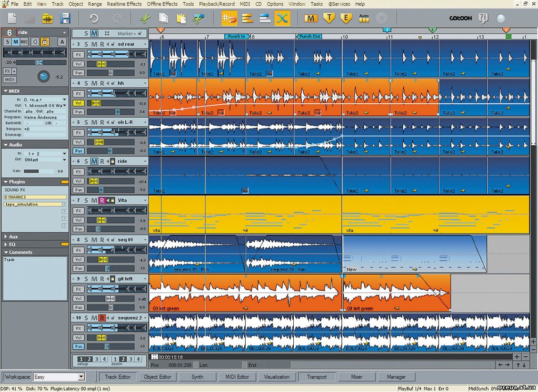Image resolution: width=538 pixels, height=392 pixels.
Task: Mute the ride track in track list
Action: [x=94, y=161]
